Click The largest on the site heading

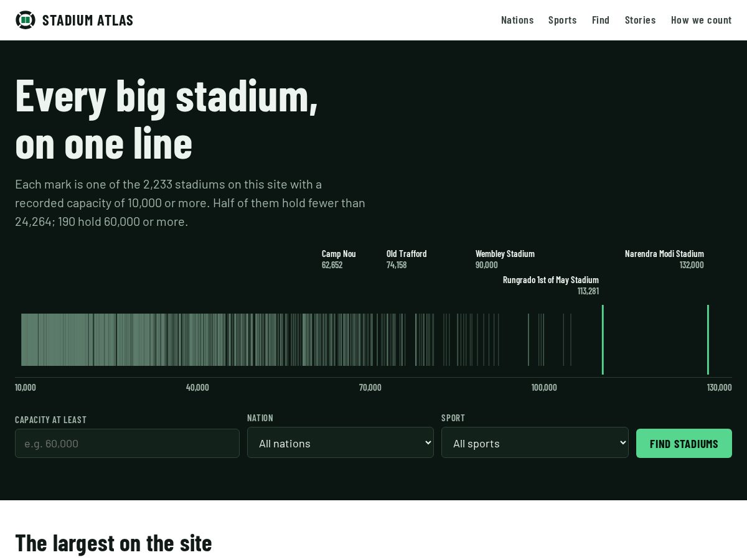click(113, 543)
